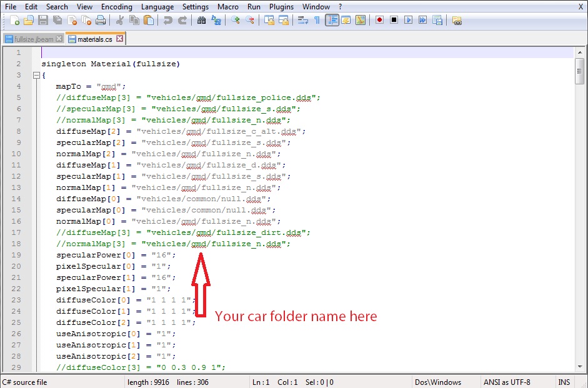This screenshot has height=388, width=588.
Task: Click the Save All icon
Action: 57,20
